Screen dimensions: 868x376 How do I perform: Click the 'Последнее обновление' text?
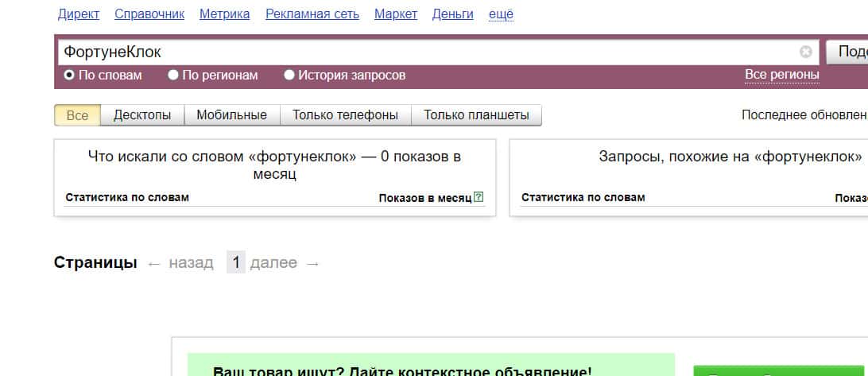pyautogui.click(x=804, y=115)
